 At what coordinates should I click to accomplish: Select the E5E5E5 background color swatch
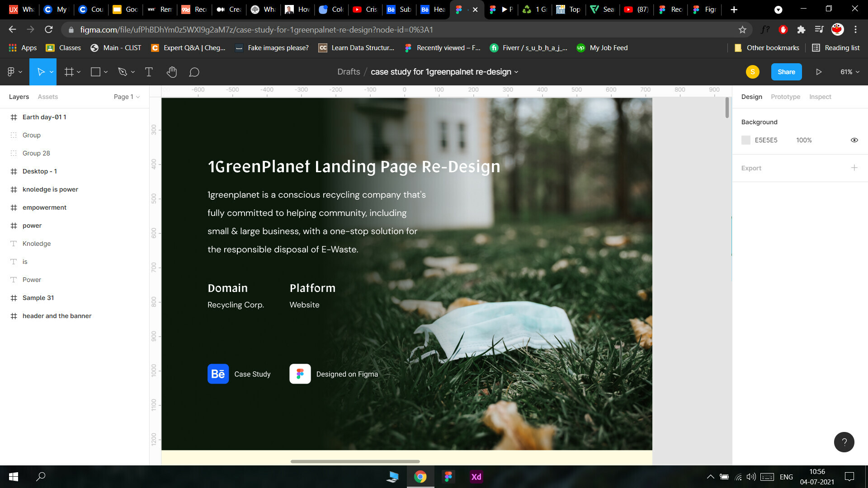[746, 140]
